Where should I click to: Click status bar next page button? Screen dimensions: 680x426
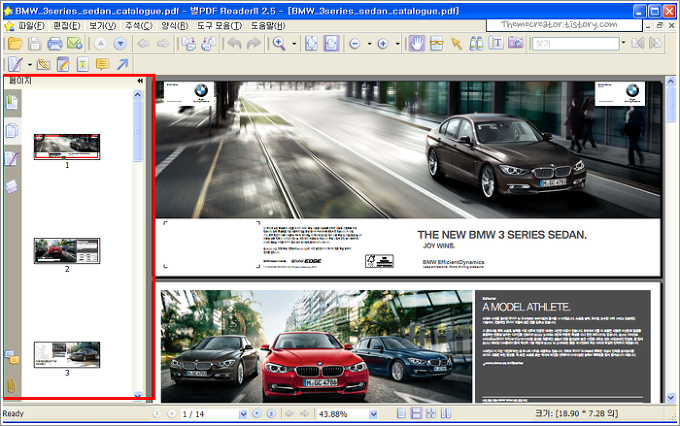point(257,414)
